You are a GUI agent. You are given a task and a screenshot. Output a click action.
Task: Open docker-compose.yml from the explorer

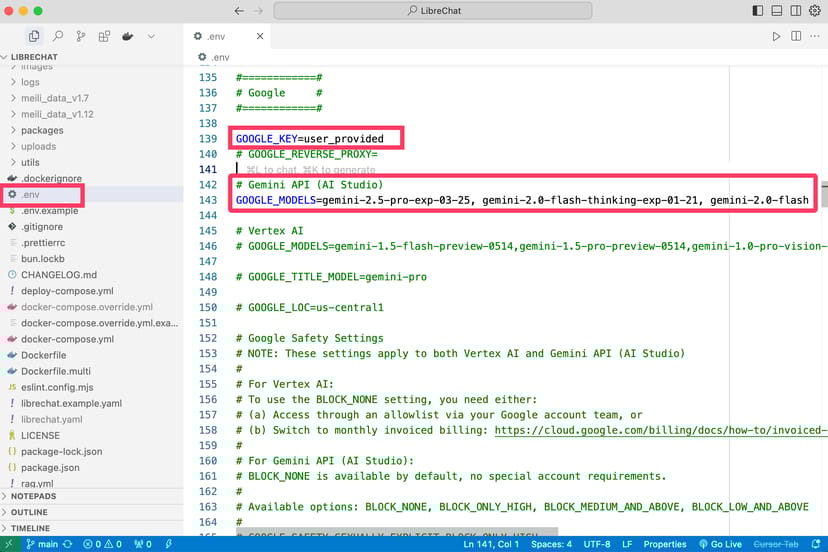(x=67, y=339)
